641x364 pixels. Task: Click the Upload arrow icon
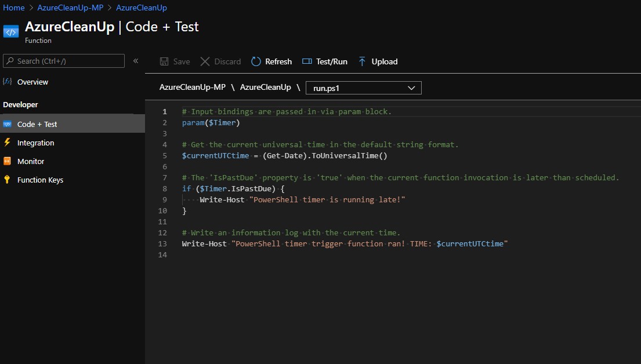tap(362, 61)
